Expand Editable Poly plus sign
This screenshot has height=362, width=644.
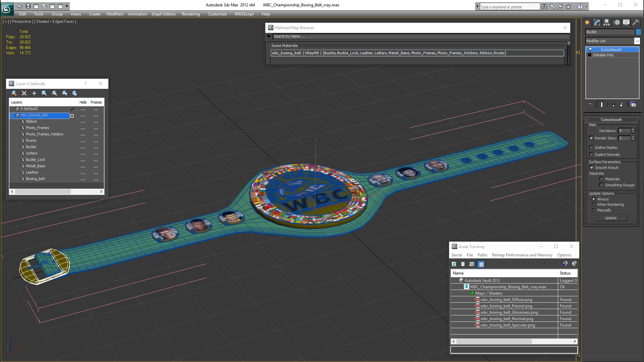pyautogui.click(x=589, y=55)
